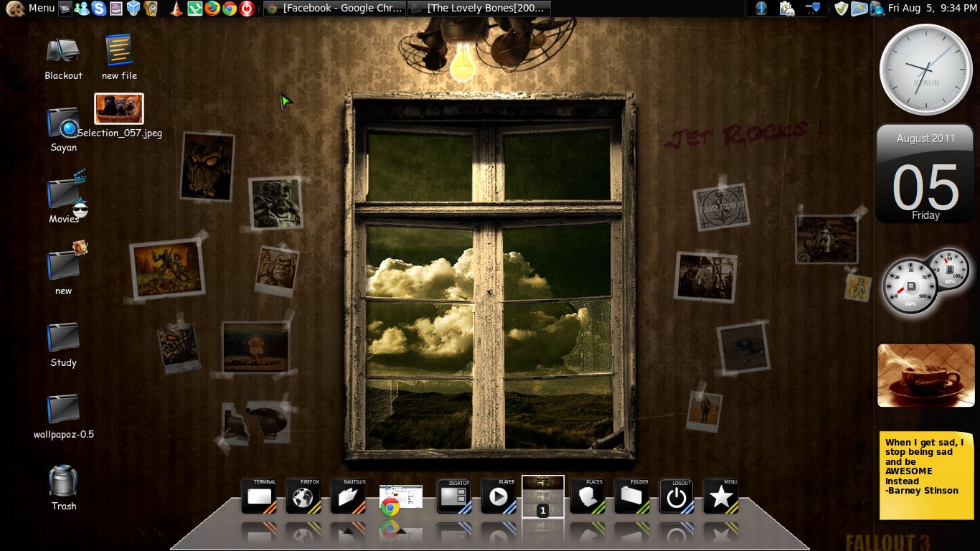Click the yellow Barney Stinson sticky note

(x=927, y=475)
